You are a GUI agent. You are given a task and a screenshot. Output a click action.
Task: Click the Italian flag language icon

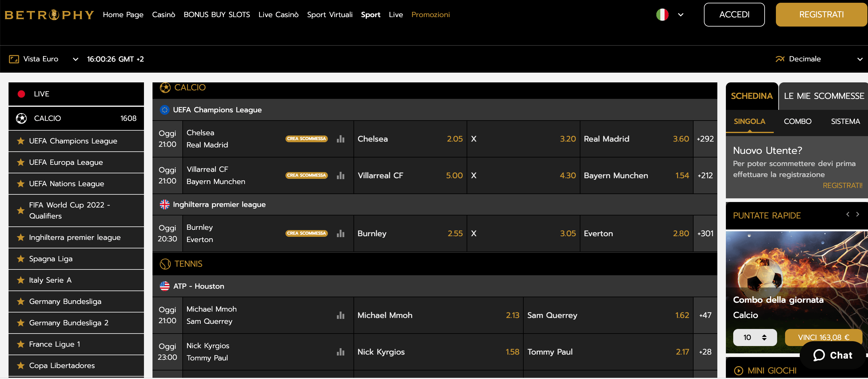point(662,15)
